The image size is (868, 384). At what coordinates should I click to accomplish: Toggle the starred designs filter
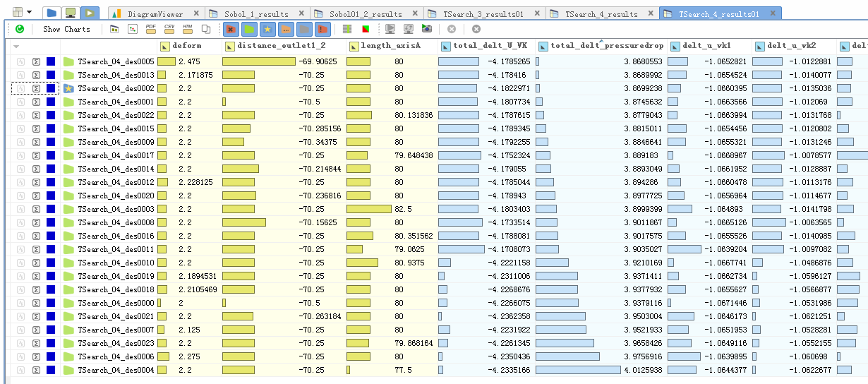tap(267, 29)
